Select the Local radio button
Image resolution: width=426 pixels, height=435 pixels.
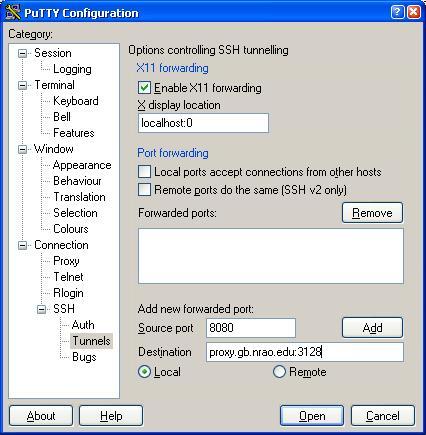coord(144,372)
